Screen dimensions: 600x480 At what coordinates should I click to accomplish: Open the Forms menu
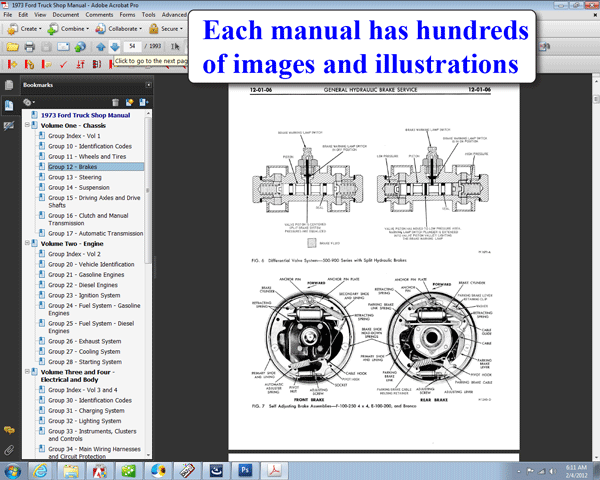click(x=127, y=15)
